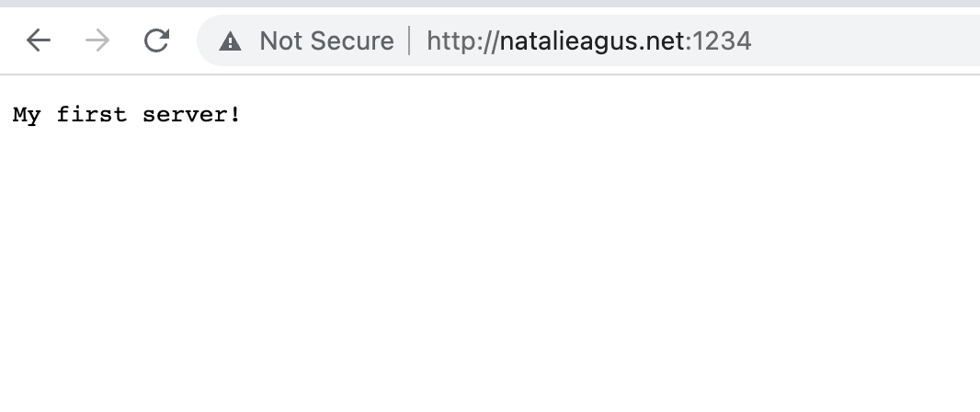Click the 'My first server!' page text

click(126, 114)
